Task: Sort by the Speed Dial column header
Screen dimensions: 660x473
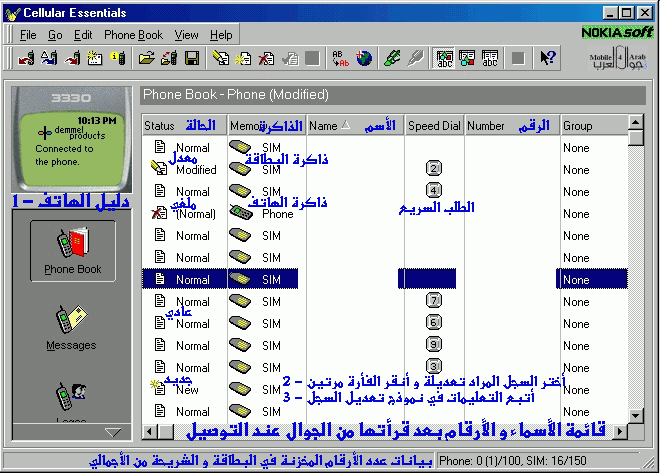Action: pyautogui.click(x=434, y=125)
